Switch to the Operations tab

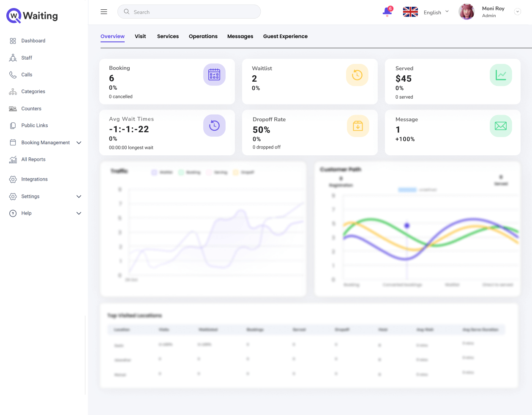(x=203, y=36)
